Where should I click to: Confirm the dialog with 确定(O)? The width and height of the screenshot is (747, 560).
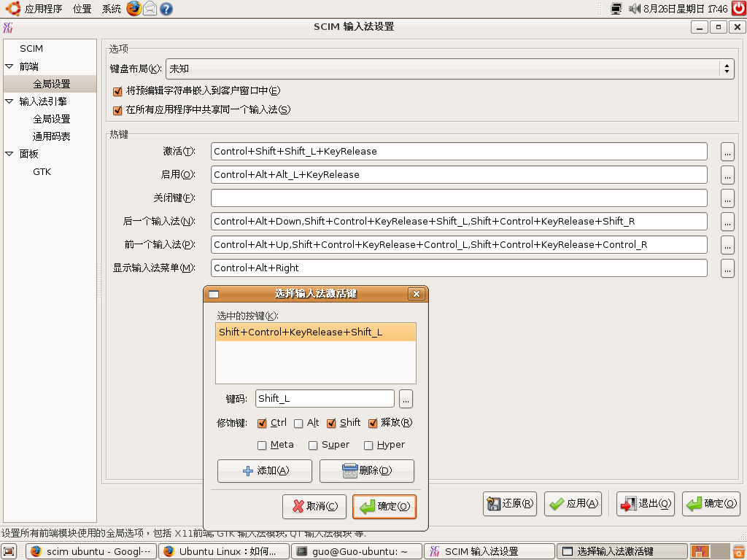tap(384, 506)
